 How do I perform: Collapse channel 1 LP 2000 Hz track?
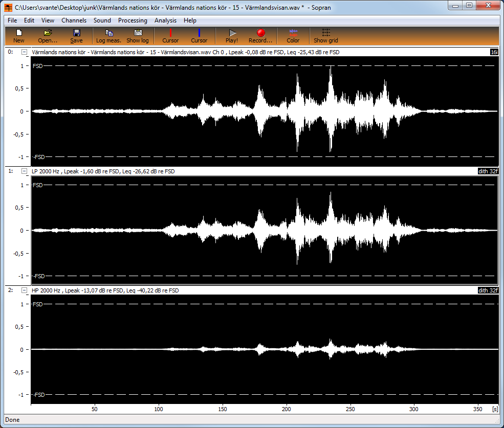point(24,171)
